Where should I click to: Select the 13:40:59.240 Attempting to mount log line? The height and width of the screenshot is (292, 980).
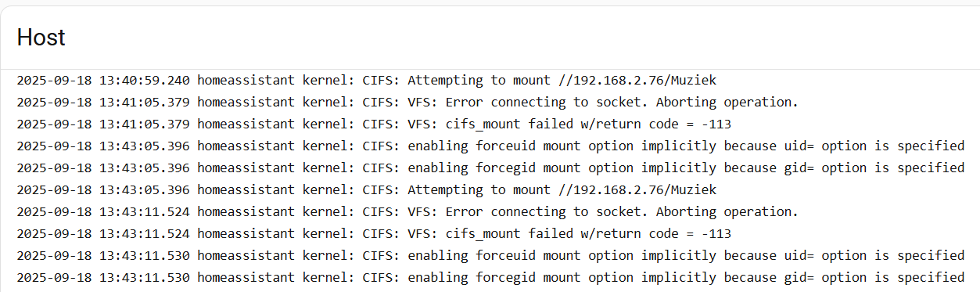tap(366, 80)
